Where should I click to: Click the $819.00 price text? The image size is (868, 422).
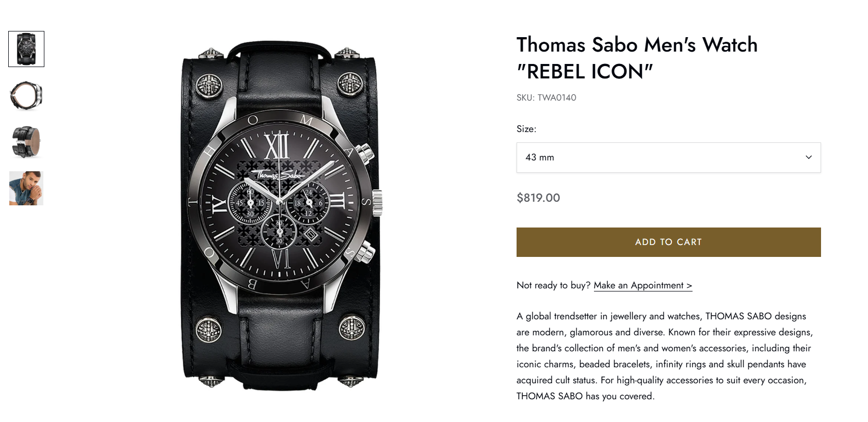coord(538,198)
